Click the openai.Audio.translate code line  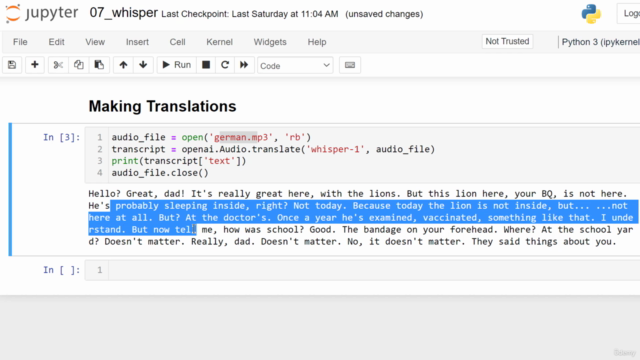(273, 149)
